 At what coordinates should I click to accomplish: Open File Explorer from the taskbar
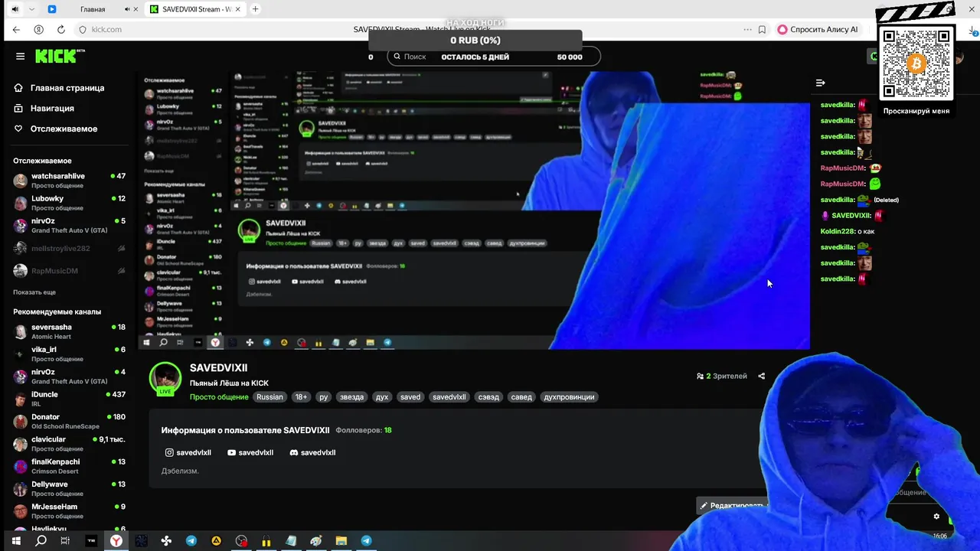click(x=341, y=540)
